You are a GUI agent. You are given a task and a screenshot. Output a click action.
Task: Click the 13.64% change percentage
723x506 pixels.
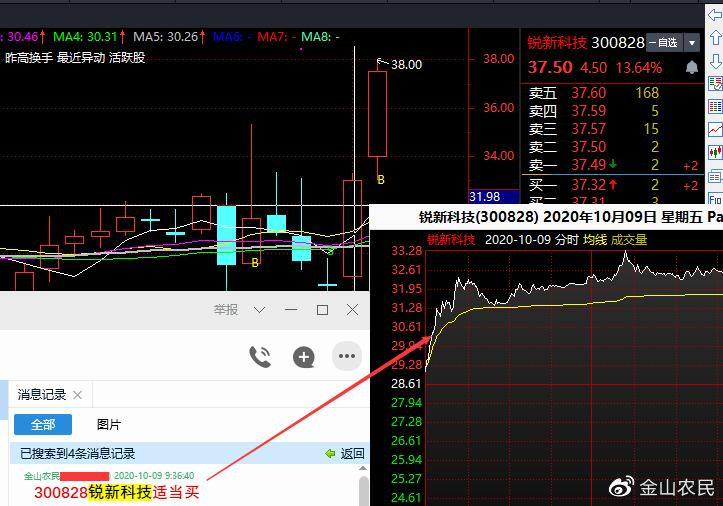(x=639, y=68)
